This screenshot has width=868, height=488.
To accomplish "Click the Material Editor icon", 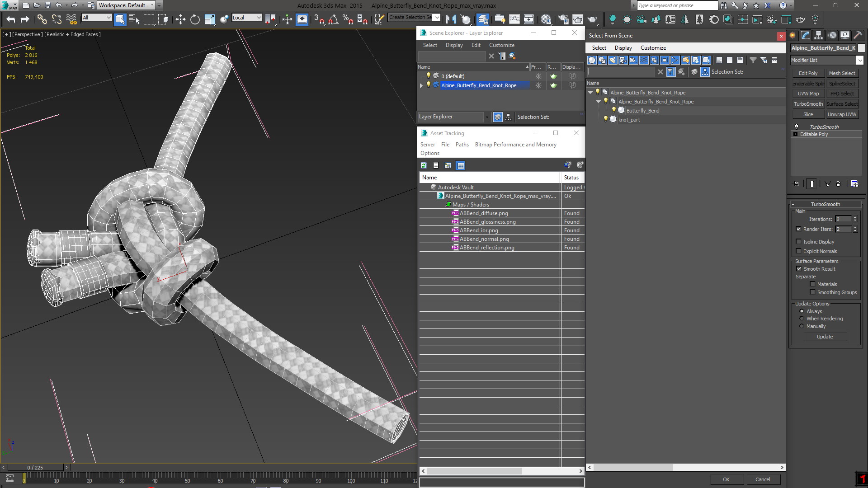I will coord(546,19).
